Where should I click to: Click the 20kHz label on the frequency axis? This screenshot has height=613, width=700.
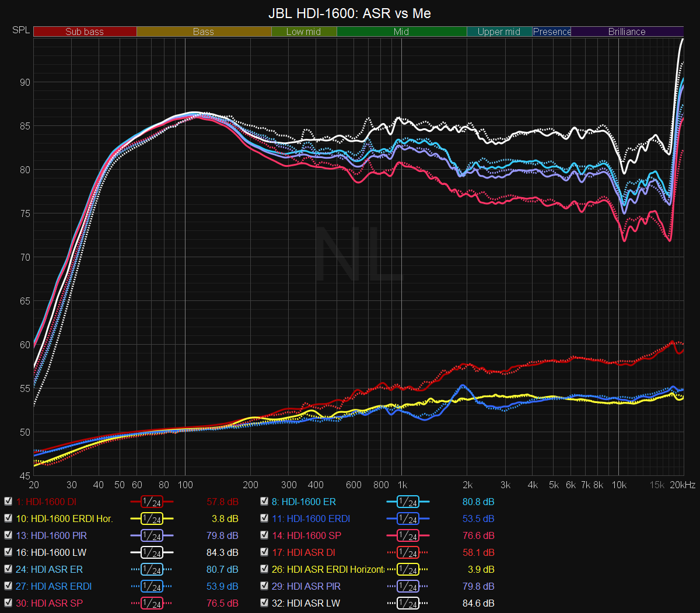682,485
